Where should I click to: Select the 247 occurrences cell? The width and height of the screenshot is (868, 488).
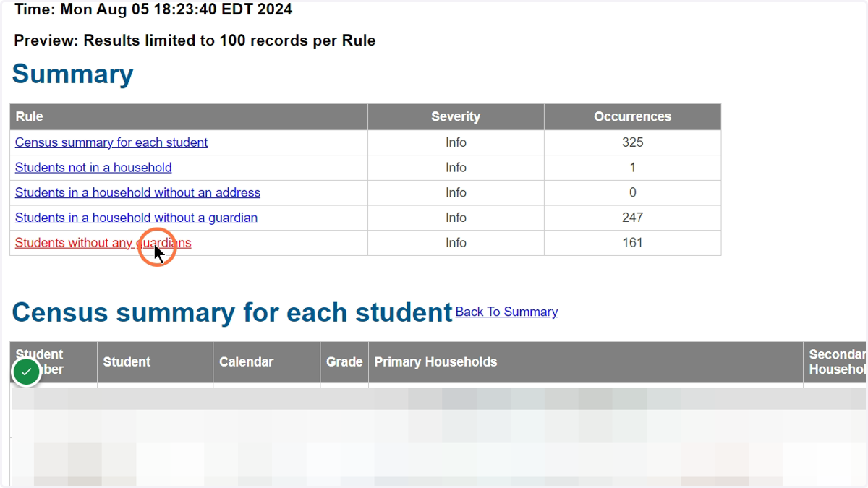(633, 218)
